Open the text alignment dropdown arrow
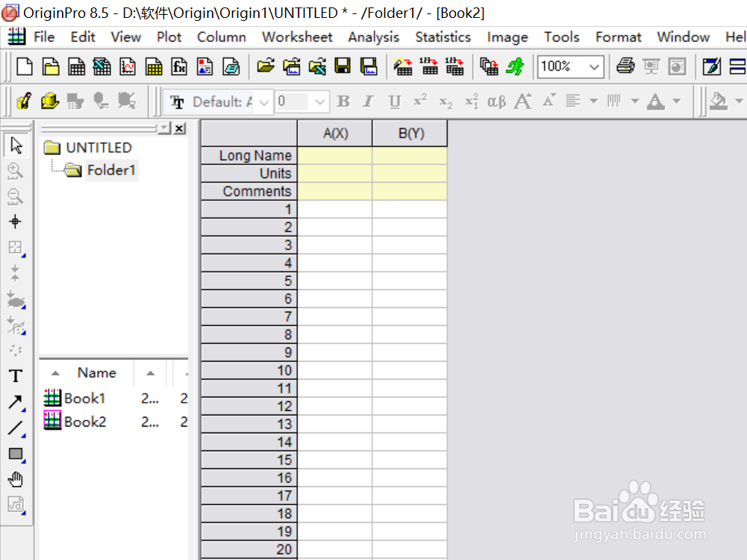 (x=593, y=101)
